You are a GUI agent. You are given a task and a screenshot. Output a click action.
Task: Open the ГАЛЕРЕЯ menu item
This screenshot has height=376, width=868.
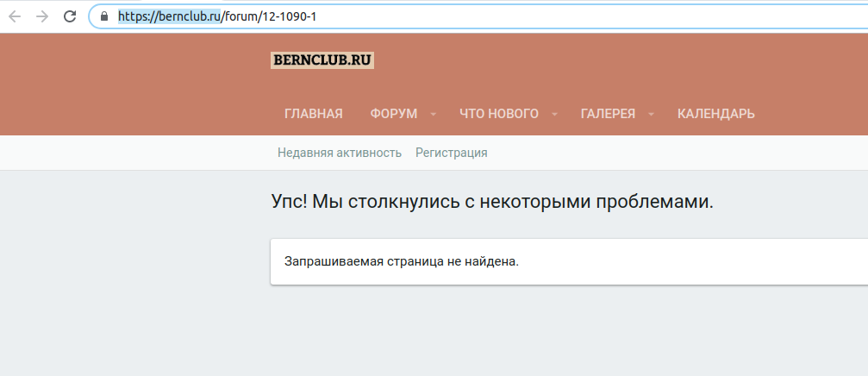(608, 114)
